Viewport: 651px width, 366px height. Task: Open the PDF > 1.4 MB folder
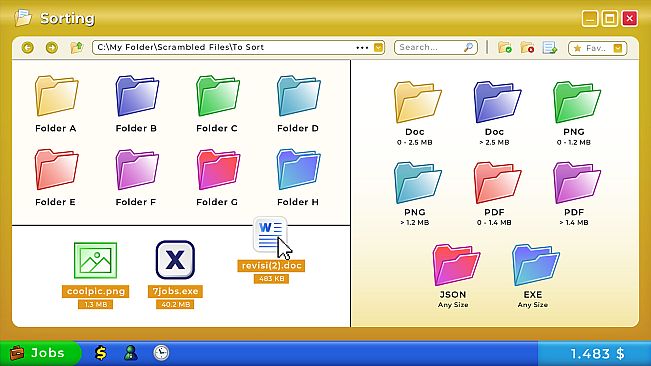pos(576,183)
